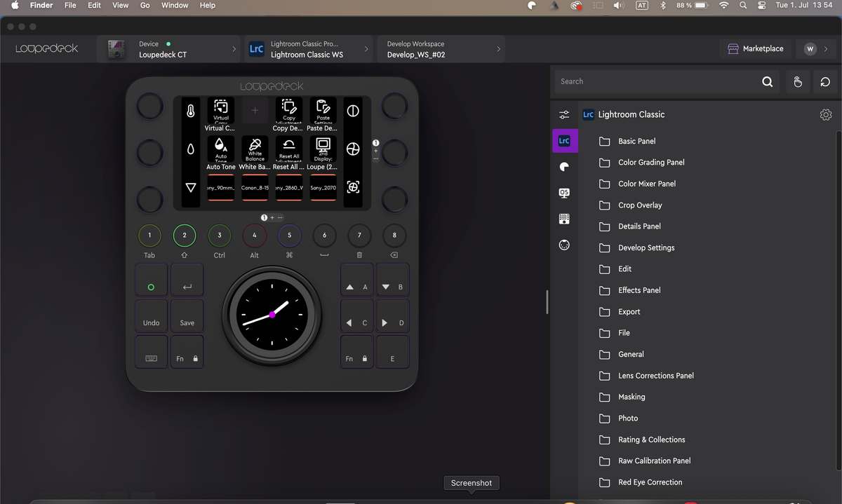The width and height of the screenshot is (842, 504).
Task: Toggle round button 2 with green ring
Action: [x=185, y=236]
